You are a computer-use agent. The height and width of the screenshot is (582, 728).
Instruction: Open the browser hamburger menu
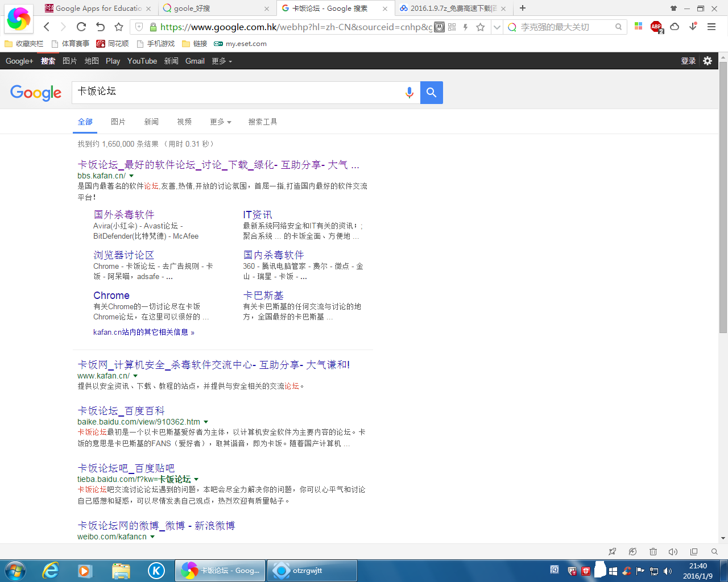click(711, 27)
